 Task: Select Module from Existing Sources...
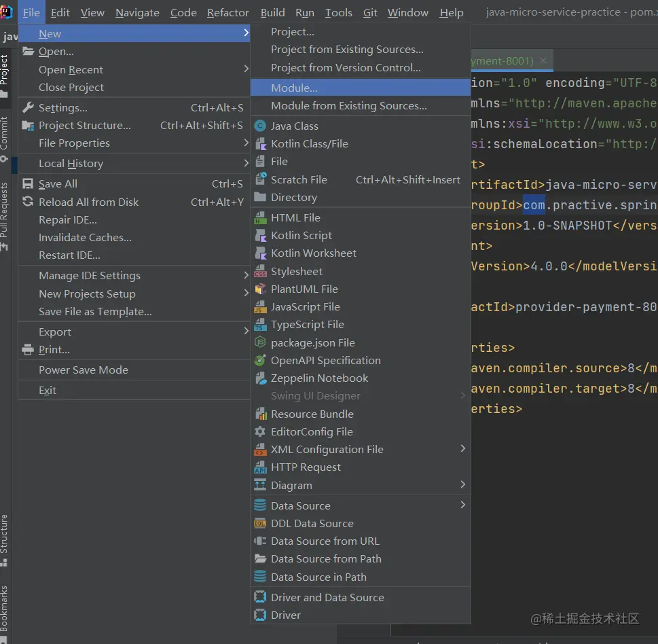[x=361, y=106]
